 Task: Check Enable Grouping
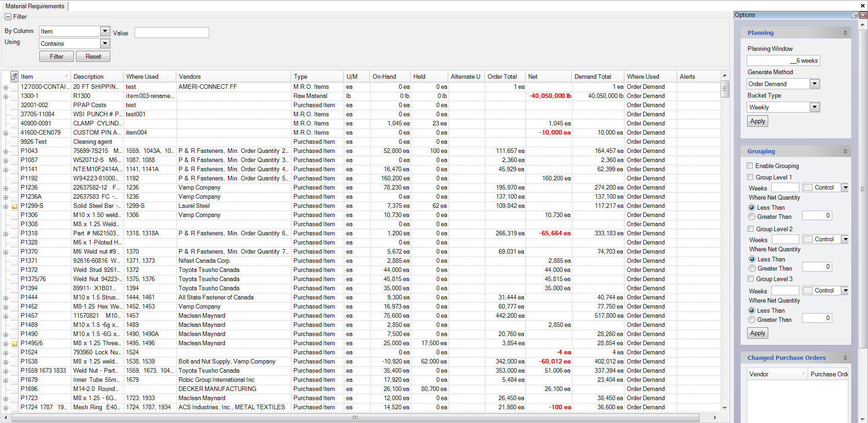[x=750, y=166]
